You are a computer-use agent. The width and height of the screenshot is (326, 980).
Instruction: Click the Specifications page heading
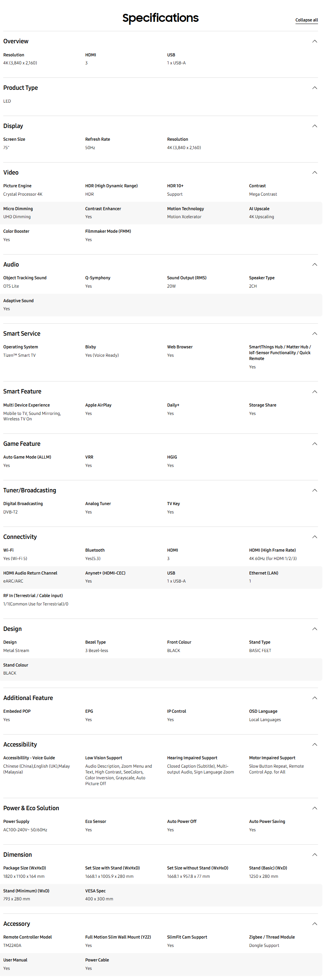(x=160, y=18)
